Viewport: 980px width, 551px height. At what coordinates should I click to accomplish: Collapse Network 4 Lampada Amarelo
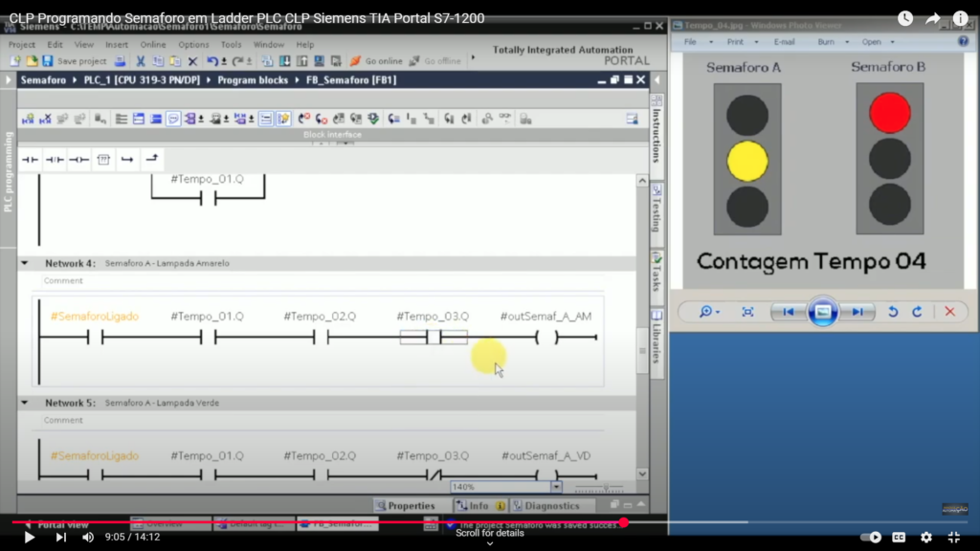pyautogui.click(x=24, y=263)
